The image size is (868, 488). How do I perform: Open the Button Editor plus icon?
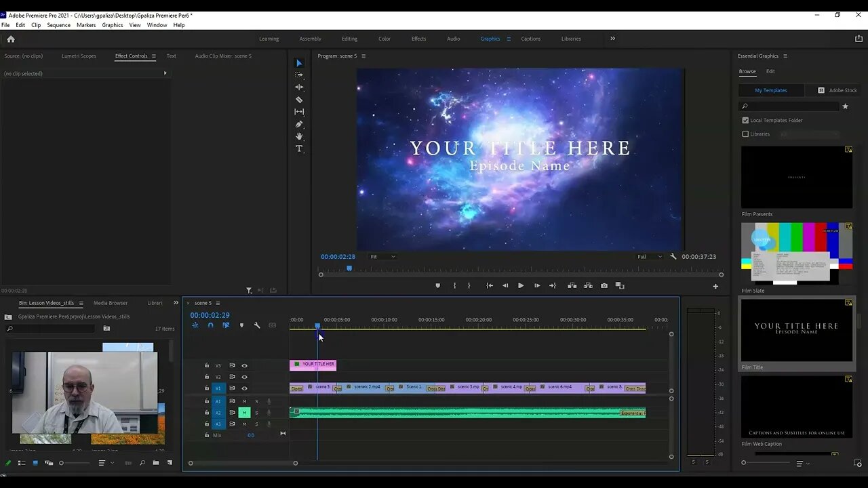[715, 286]
